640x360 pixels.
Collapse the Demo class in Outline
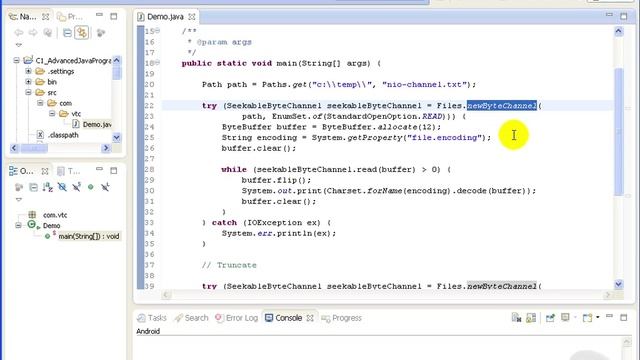point(18,225)
